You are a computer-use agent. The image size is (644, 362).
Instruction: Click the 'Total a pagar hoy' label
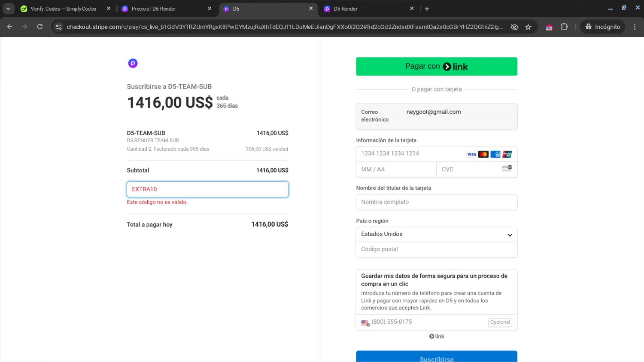[x=149, y=225]
